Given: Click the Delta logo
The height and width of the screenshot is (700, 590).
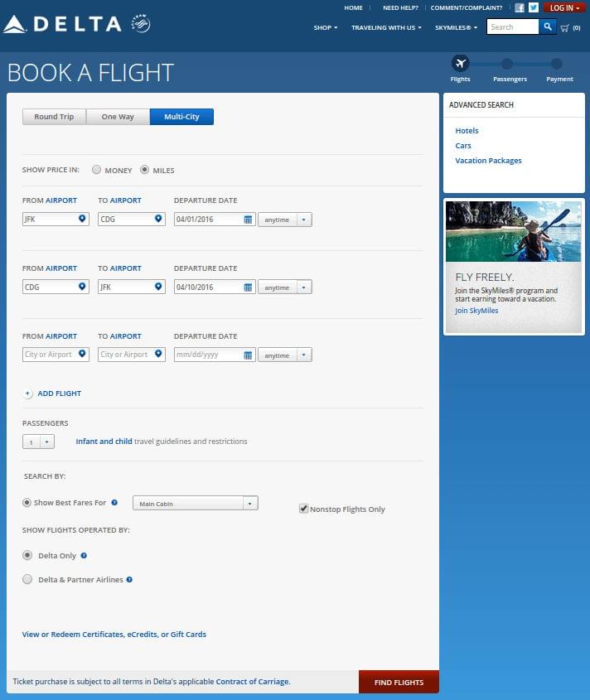Looking at the screenshot, I should click(x=62, y=24).
